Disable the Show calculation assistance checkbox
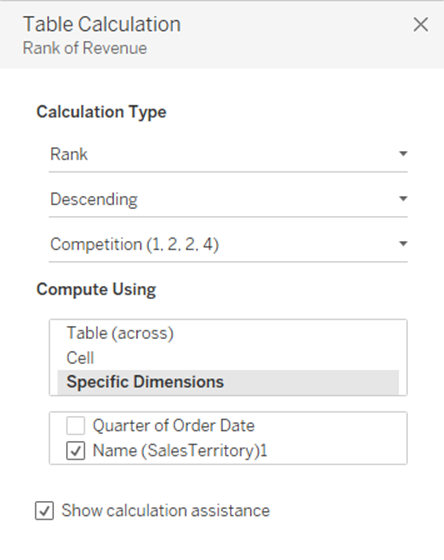Screen dimensions: 444x560 (x=44, y=510)
